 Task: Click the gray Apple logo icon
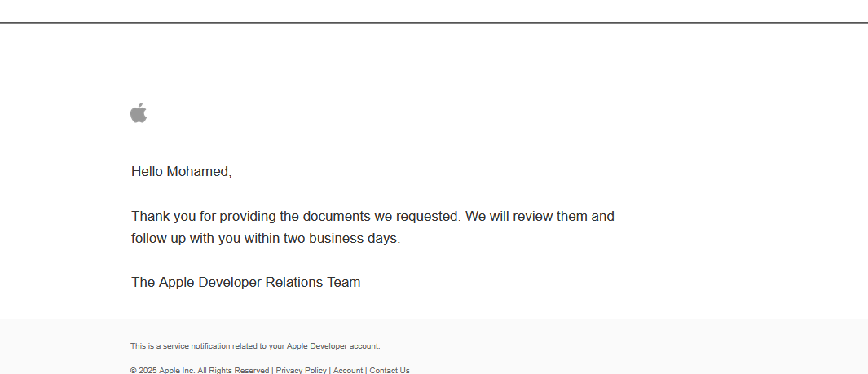coord(139,112)
